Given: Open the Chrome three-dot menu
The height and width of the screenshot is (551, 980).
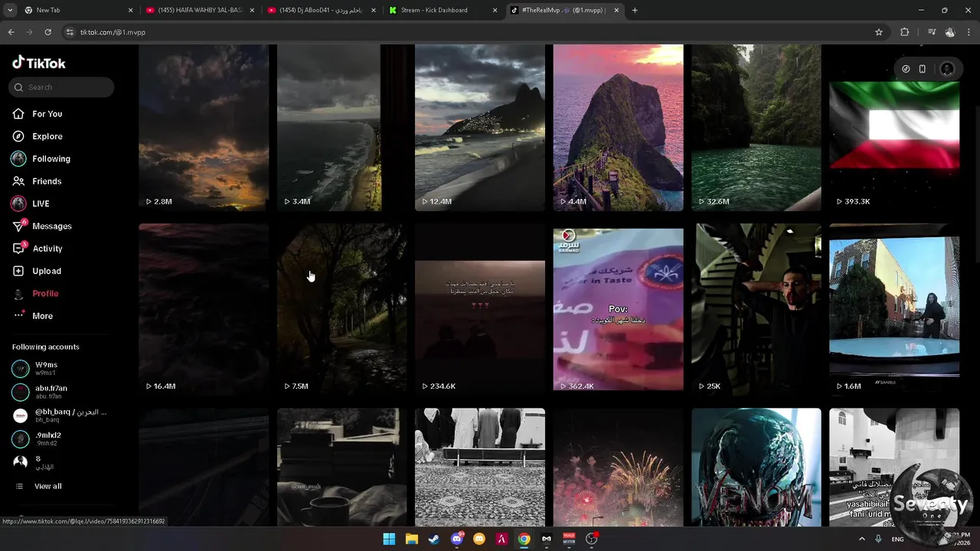Looking at the screenshot, I should click(969, 32).
